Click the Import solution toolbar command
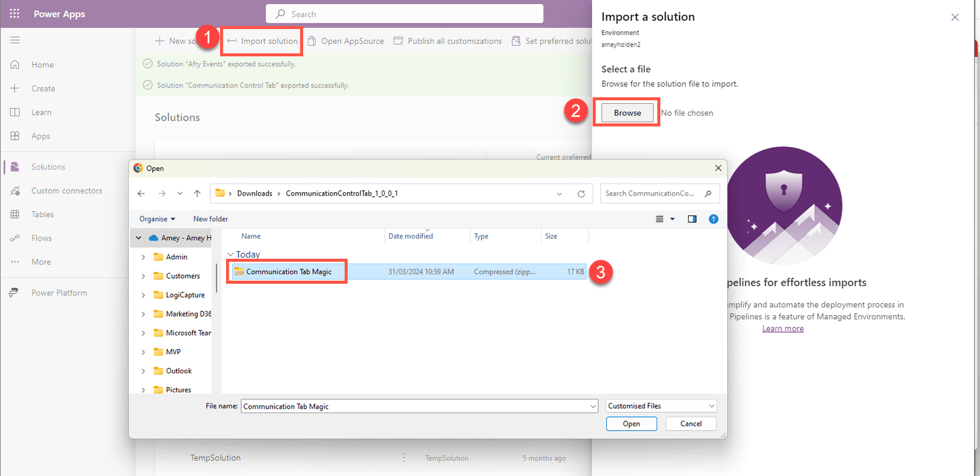 pos(261,41)
